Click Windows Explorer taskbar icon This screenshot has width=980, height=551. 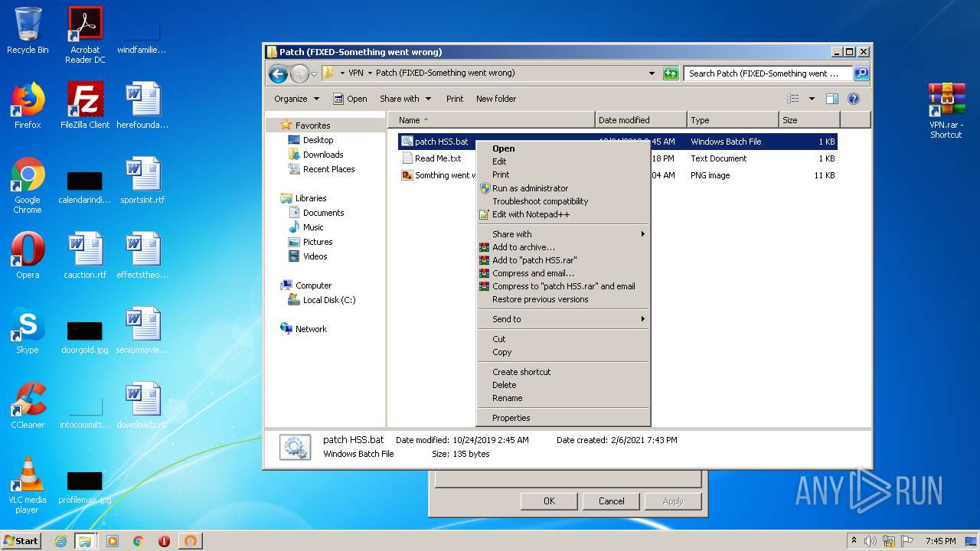tap(85, 541)
